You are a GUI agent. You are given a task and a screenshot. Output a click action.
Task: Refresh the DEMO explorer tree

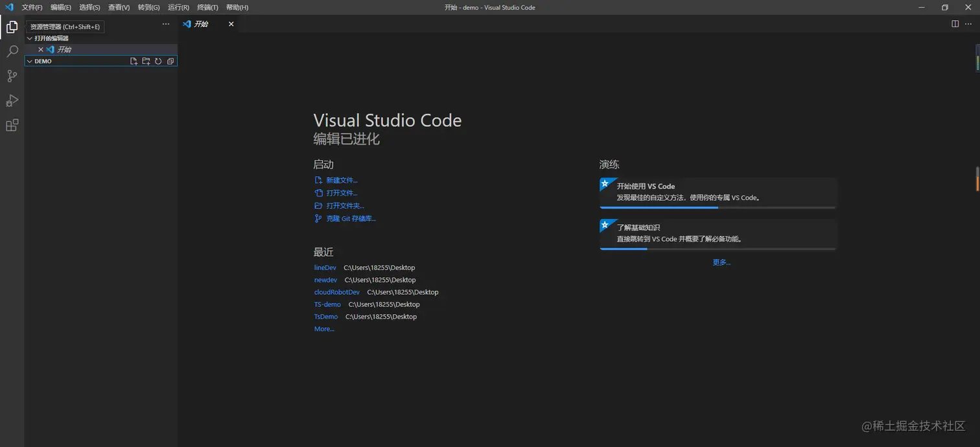[157, 61]
